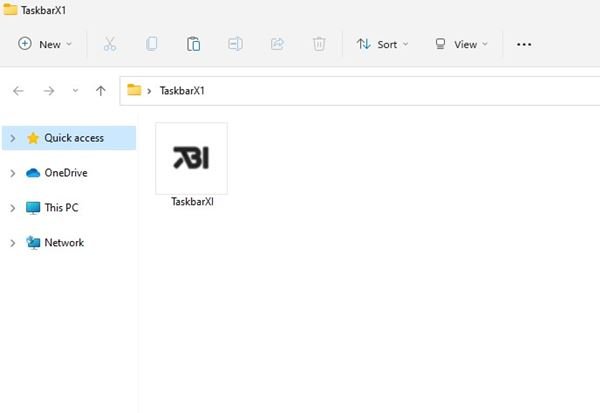Expand the Network tree node
The height and width of the screenshot is (413, 600).
pos(13,243)
